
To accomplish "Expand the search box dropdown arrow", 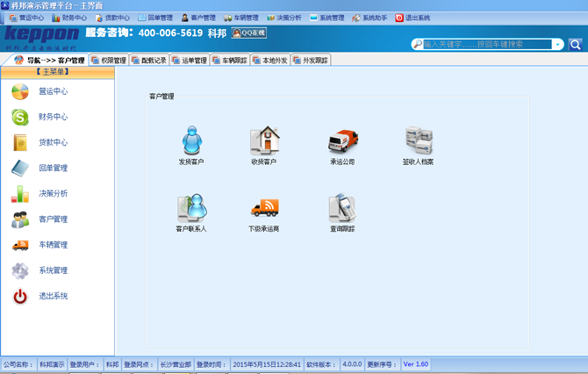I will 558,45.
